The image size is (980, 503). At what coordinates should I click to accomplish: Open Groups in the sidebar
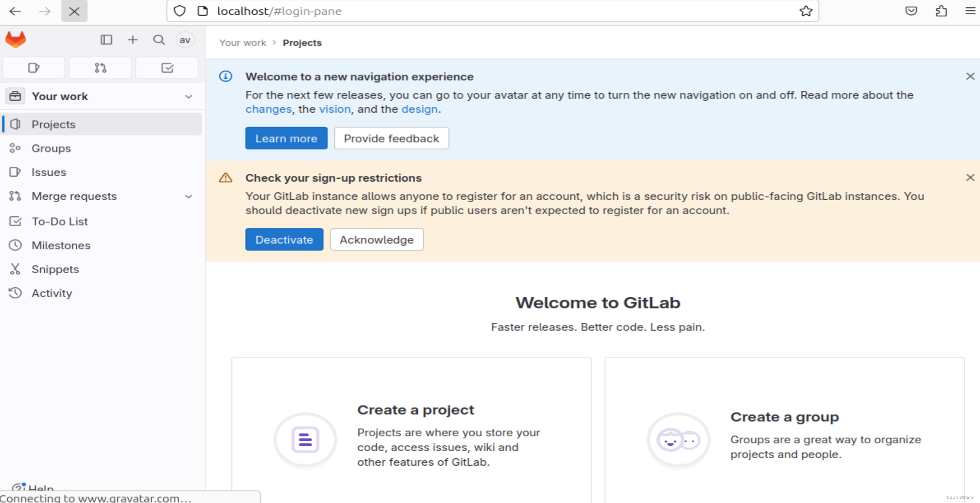102,148
